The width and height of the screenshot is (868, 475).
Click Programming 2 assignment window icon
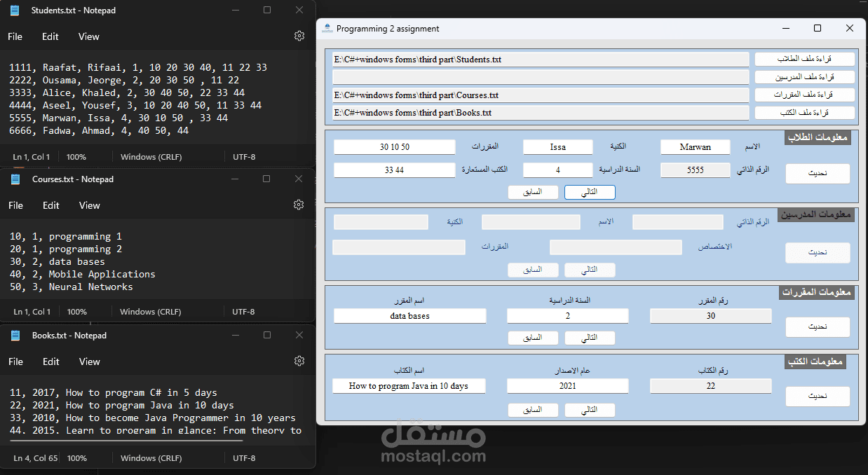pos(327,29)
